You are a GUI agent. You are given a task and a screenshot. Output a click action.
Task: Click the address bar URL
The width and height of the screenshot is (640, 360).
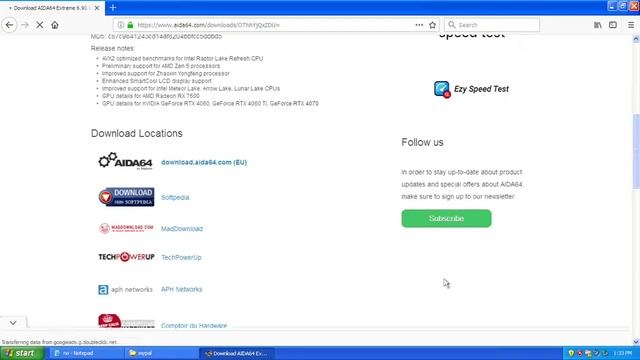(209, 25)
